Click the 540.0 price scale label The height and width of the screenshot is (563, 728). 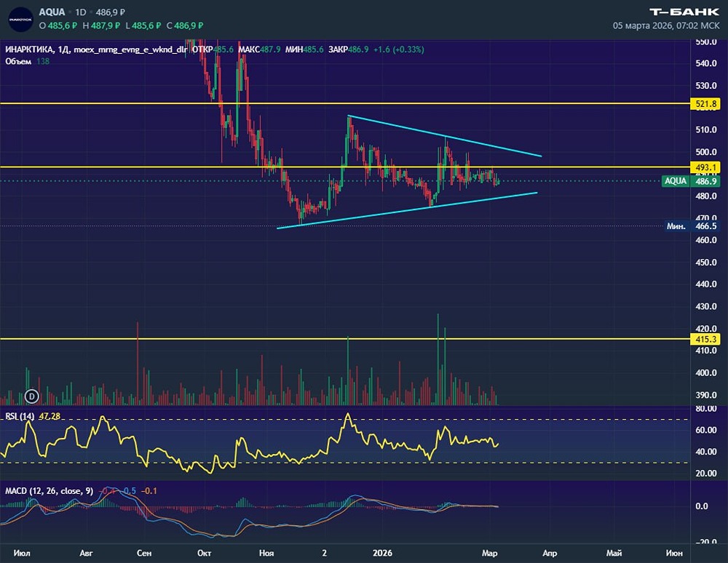[x=706, y=63]
